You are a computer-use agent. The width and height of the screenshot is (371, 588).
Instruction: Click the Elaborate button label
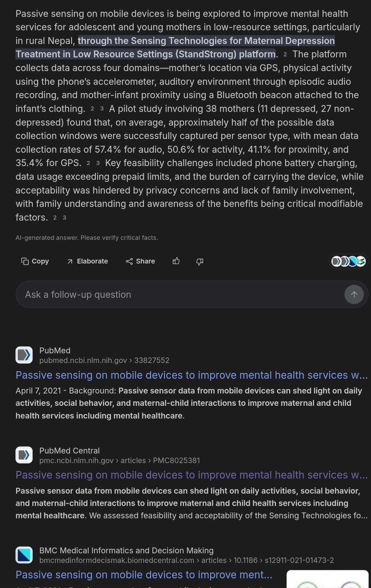(x=92, y=261)
